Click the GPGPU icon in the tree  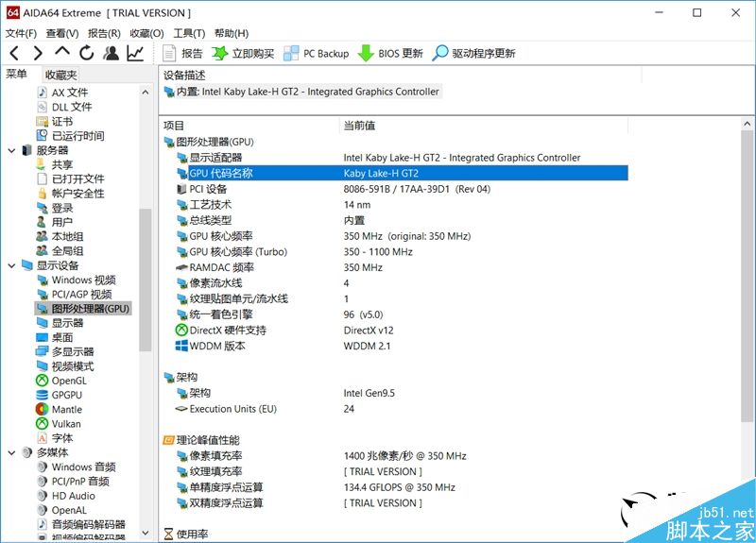pos(43,395)
